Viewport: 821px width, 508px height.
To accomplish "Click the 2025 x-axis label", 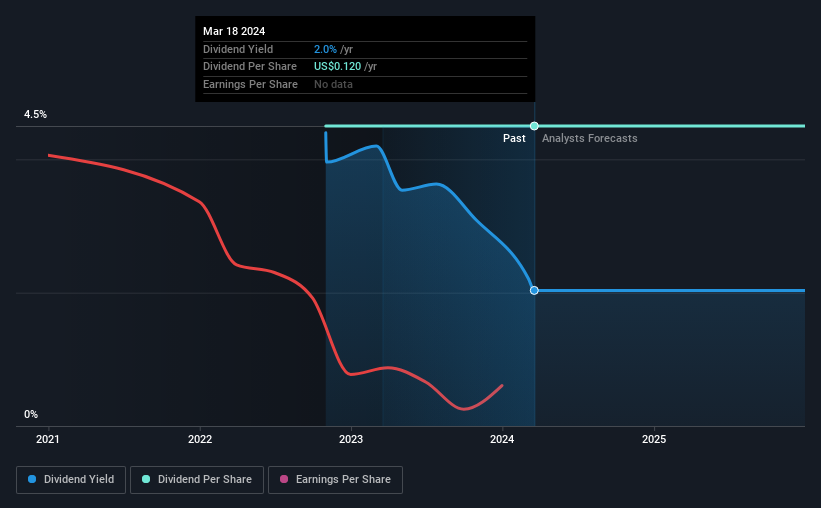I will [x=654, y=439].
